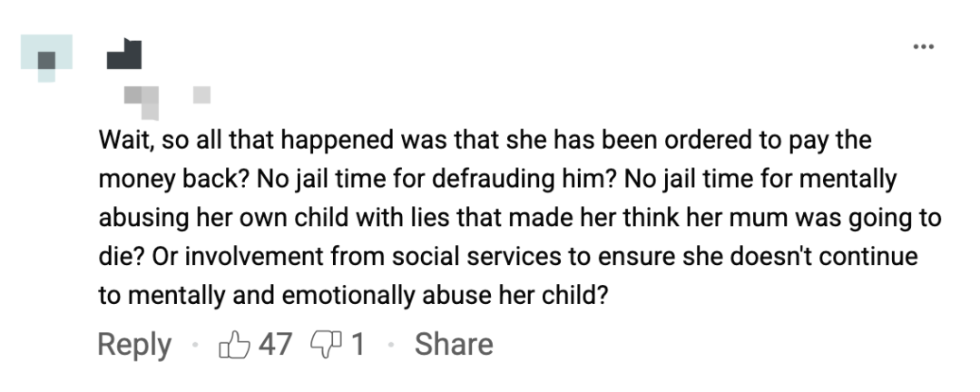Click the blurred dark username block
This screenshot has width=980, height=392.
[x=124, y=54]
